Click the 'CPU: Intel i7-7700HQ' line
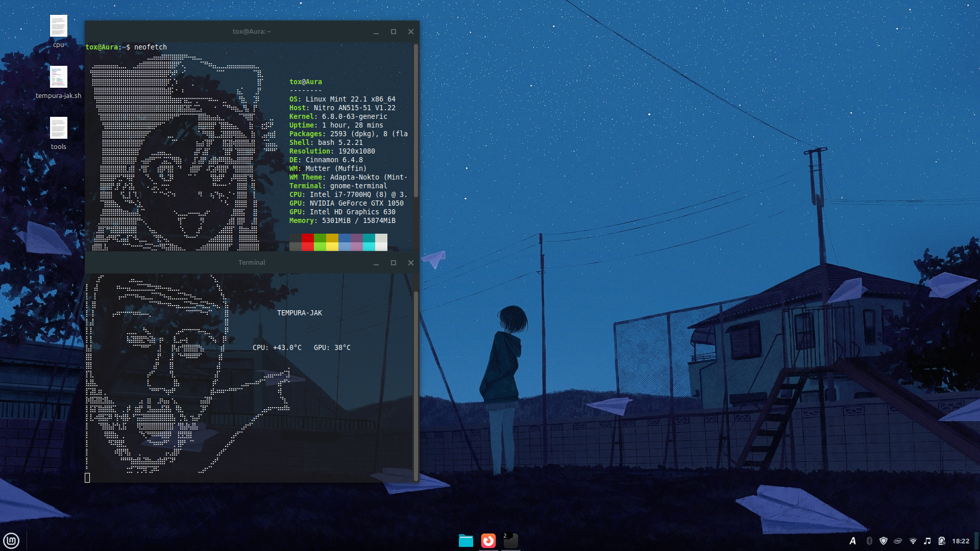 349,194
